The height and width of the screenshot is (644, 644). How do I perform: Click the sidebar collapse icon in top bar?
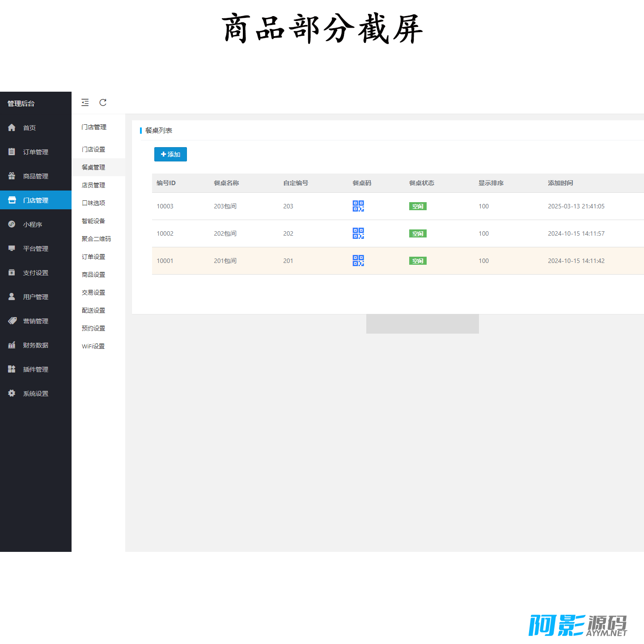(85, 102)
